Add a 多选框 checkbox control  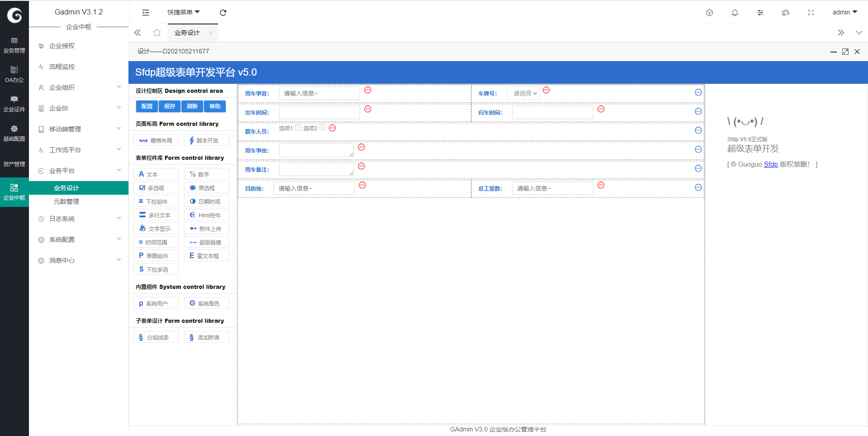click(x=156, y=188)
